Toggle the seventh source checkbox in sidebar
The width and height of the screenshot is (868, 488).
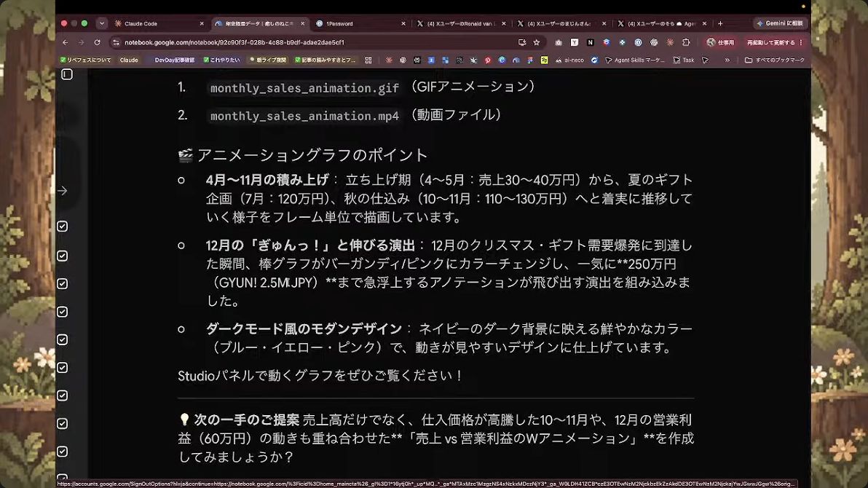tap(63, 395)
